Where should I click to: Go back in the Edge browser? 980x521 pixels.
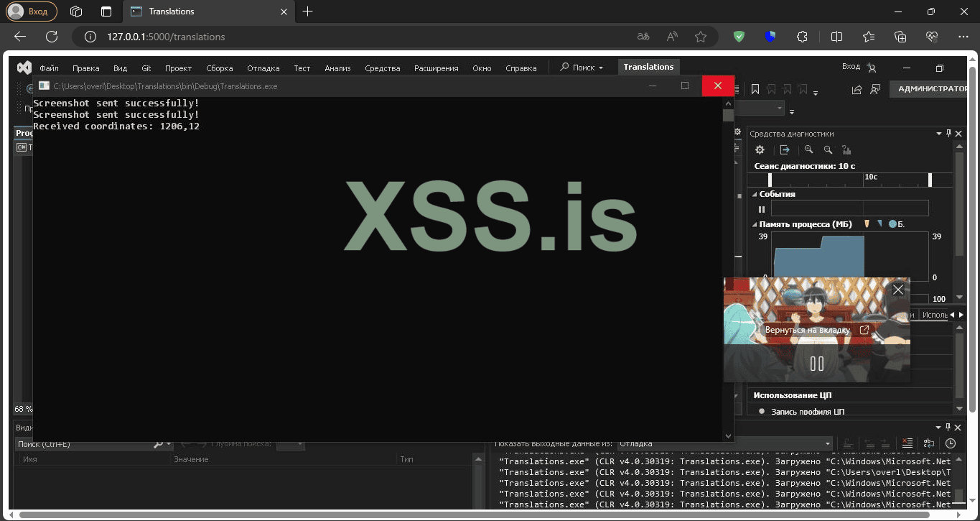tap(20, 37)
